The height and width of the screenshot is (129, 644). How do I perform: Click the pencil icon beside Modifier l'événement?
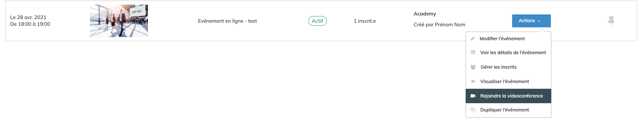coord(473,39)
